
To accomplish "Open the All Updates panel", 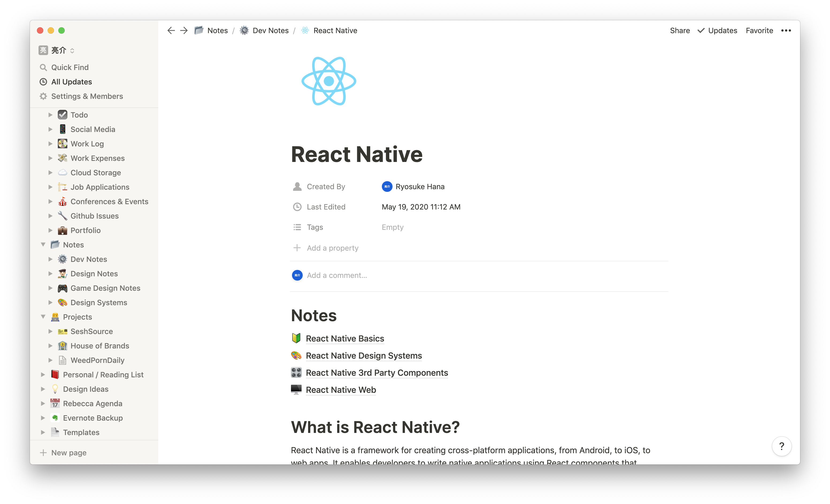I will coord(71,82).
